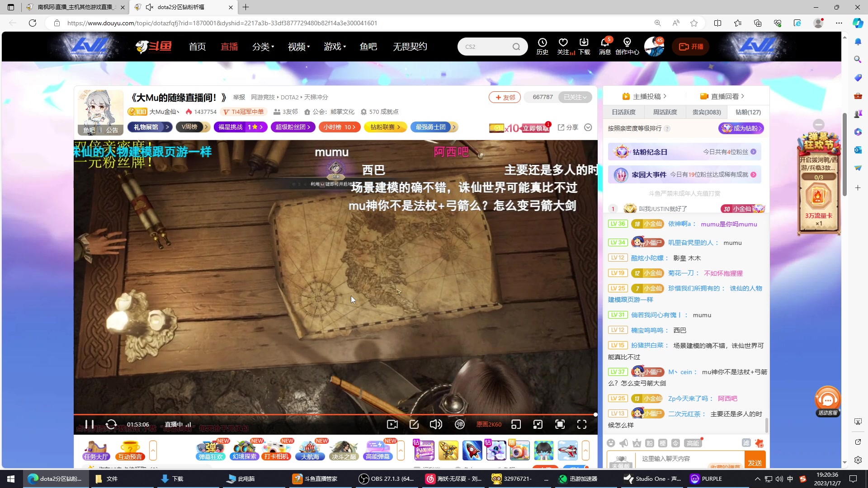Select the red rocket gift
The image size is (868, 488).
[472, 450]
